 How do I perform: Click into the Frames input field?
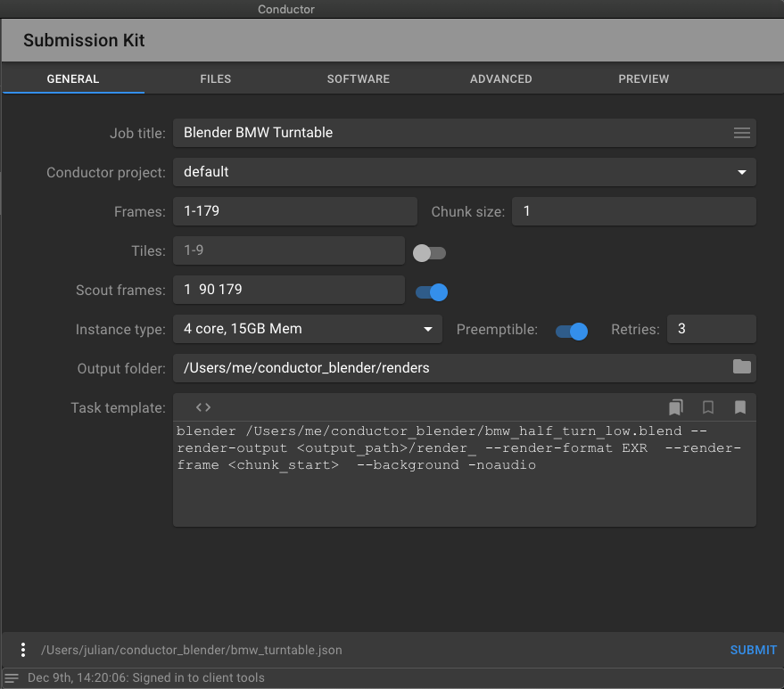[x=295, y=211]
